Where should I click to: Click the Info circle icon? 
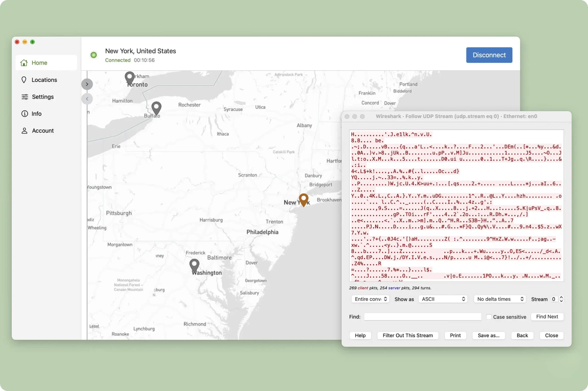[x=24, y=114]
